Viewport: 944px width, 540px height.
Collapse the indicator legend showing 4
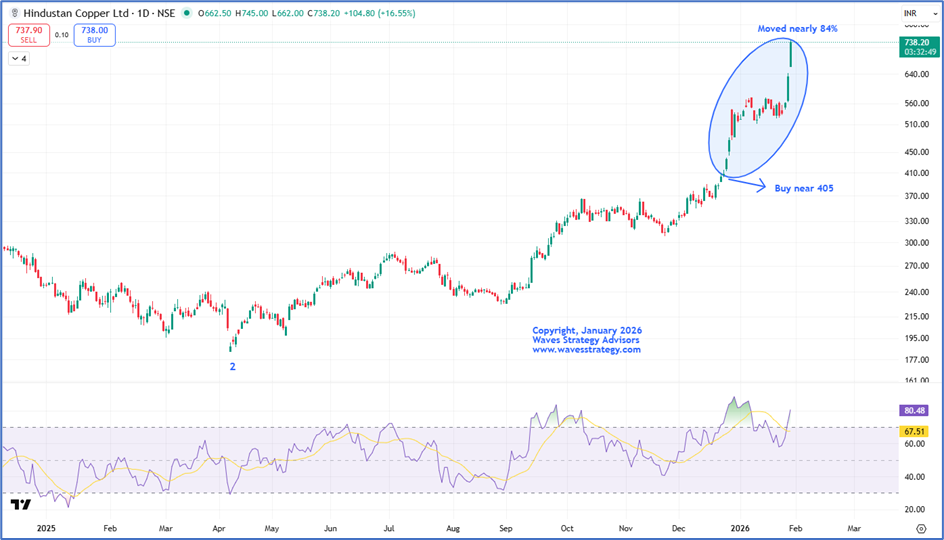(x=19, y=58)
